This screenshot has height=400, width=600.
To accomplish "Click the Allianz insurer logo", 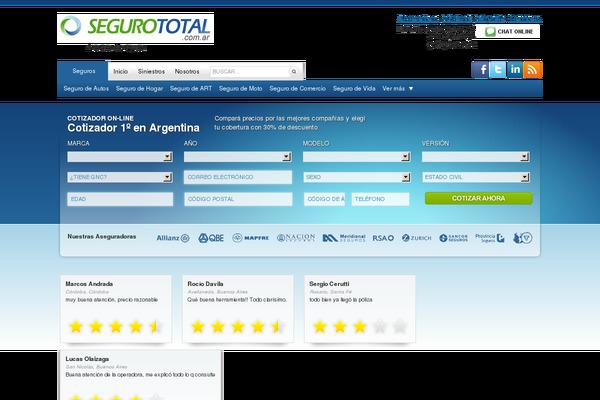I will pos(173,238).
